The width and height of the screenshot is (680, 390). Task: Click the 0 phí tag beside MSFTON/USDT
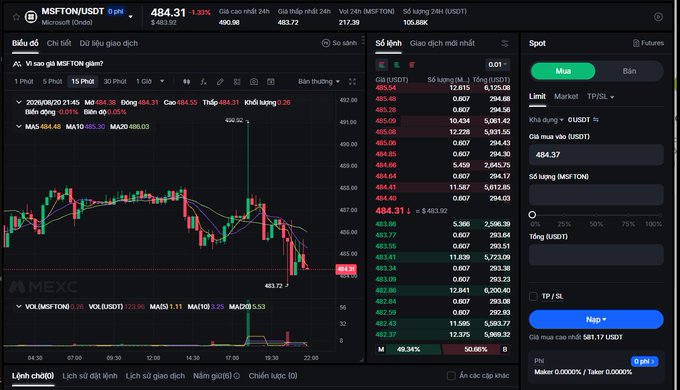(x=116, y=12)
